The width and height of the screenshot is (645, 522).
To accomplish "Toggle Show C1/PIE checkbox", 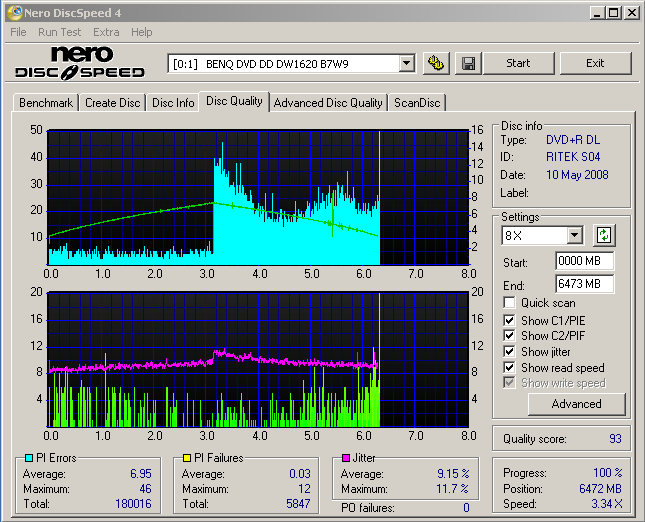I will click(x=509, y=320).
